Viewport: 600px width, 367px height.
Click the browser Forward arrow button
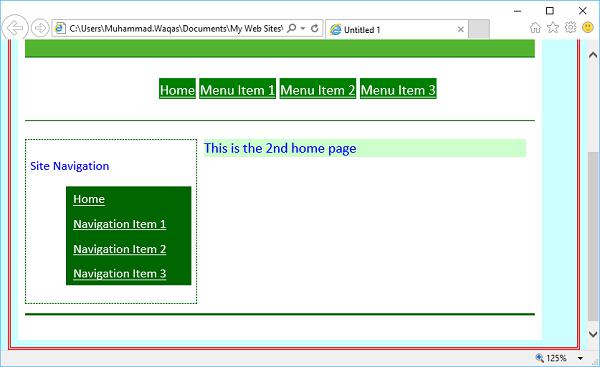point(40,28)
